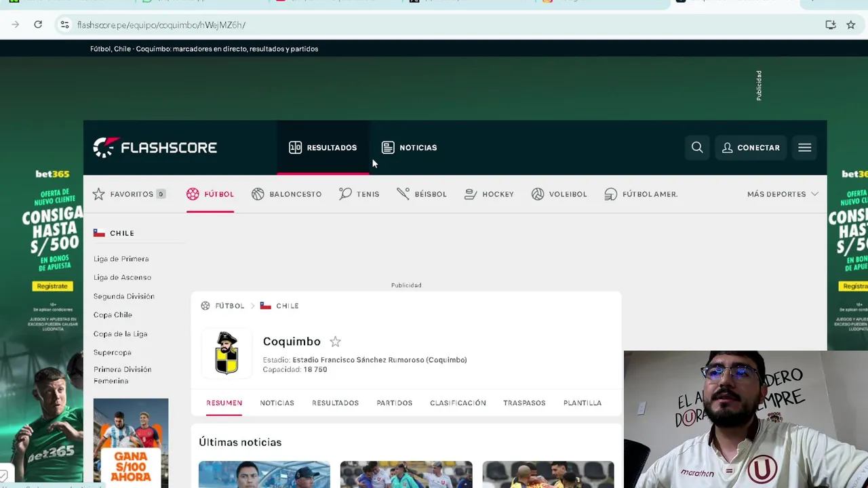Click the Últimas noticias heading
Viewport: 868px width, 488px height.
pos(240,442)
